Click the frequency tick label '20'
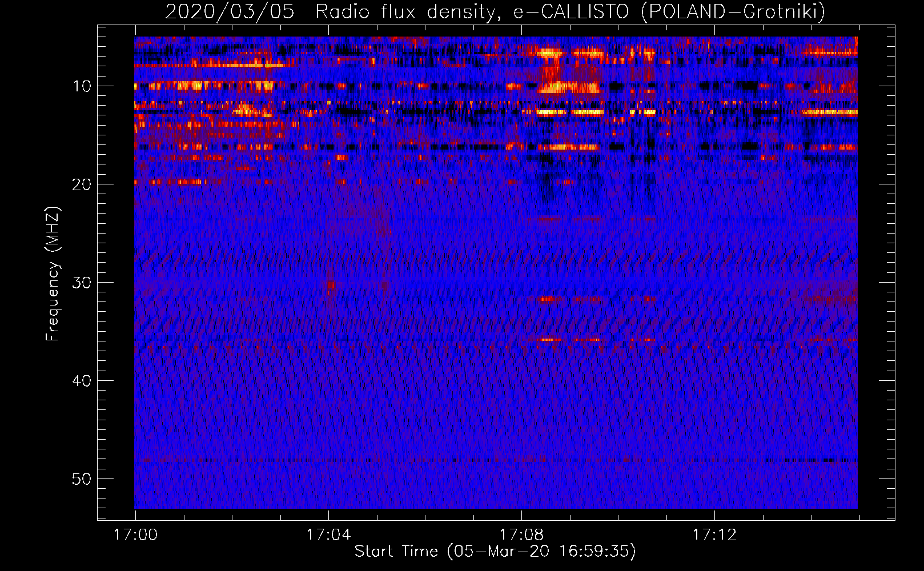924x571 pixels. (x=82, y=184)
